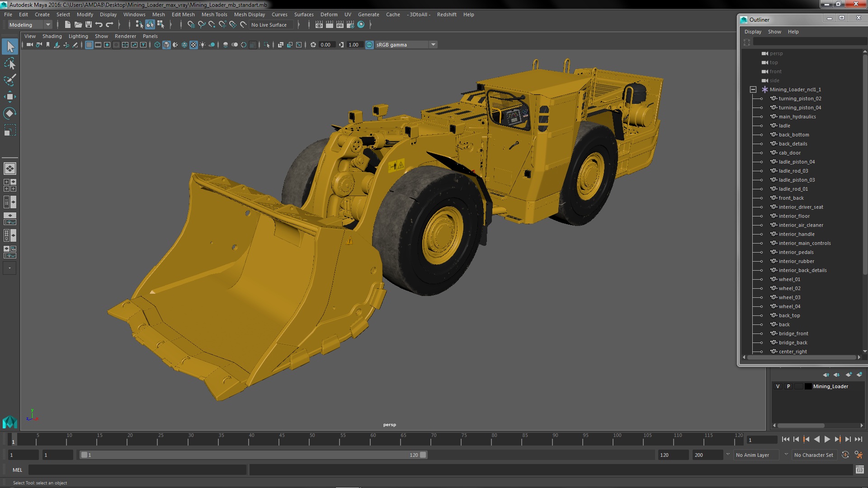
Task: Toggle the P playback box of Mining_Loader layer
Action: [x=788, y=386]
